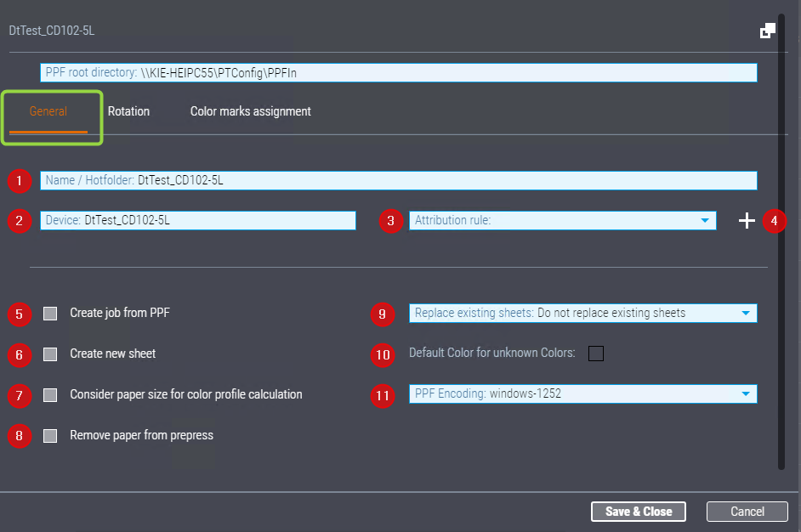801x532 pixels.
Task: Check the Create new sheet option
Action: click(x=49, y=354)
